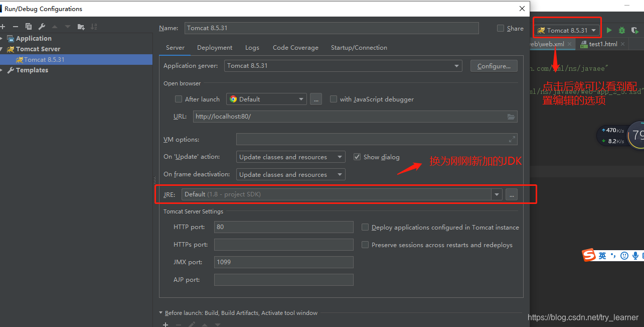Viewport: 644px width, 327px height.
Task: Run Tomcat with the green play icon
Action: pyautogui.click(x=609, y=31)
